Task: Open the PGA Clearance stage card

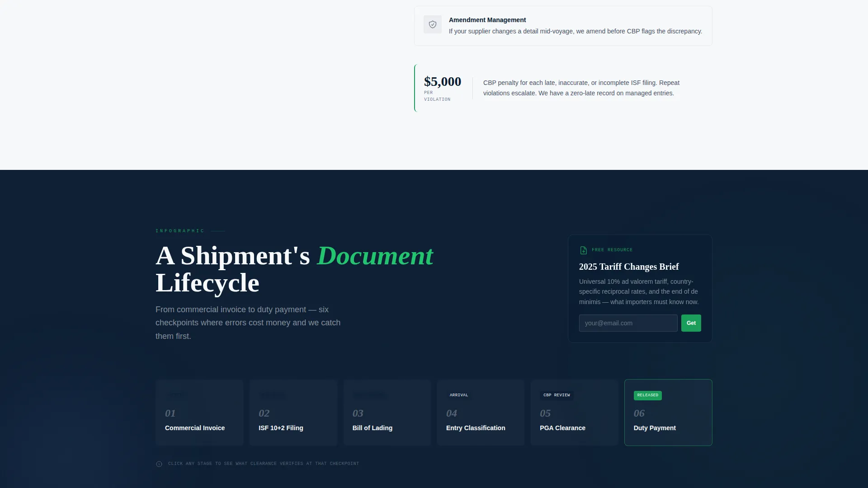Action: pyautogui.click(x=574, y=413)
